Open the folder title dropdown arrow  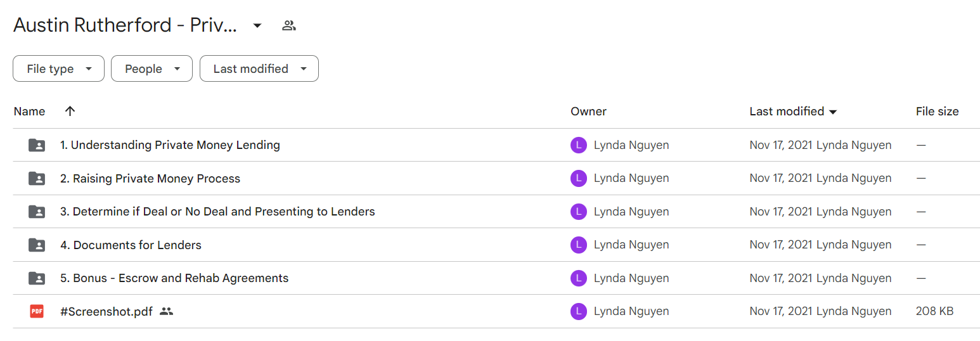click(x=257, y=25)
